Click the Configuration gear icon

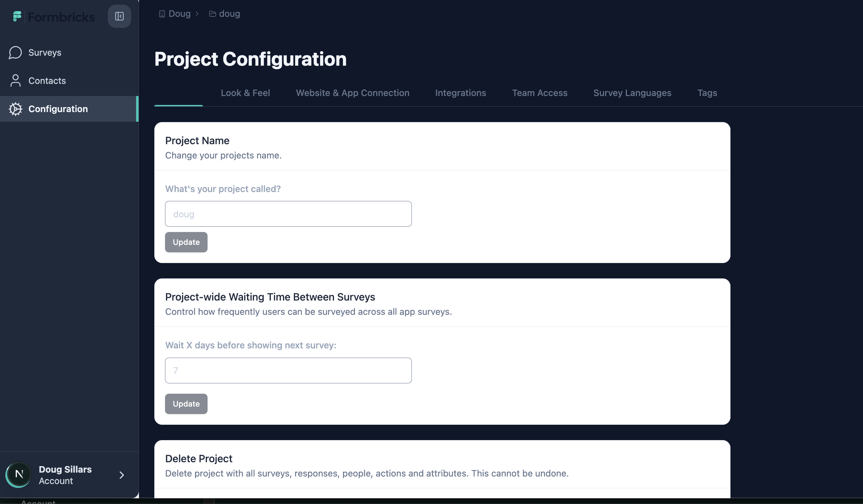tap(15, 109)
